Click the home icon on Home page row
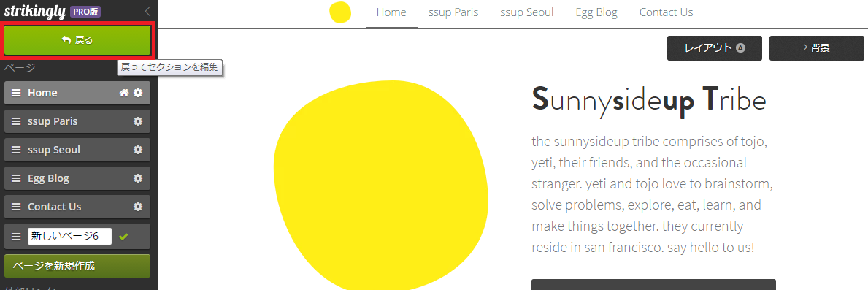868x290 pixels. click(x=125, y=93)
